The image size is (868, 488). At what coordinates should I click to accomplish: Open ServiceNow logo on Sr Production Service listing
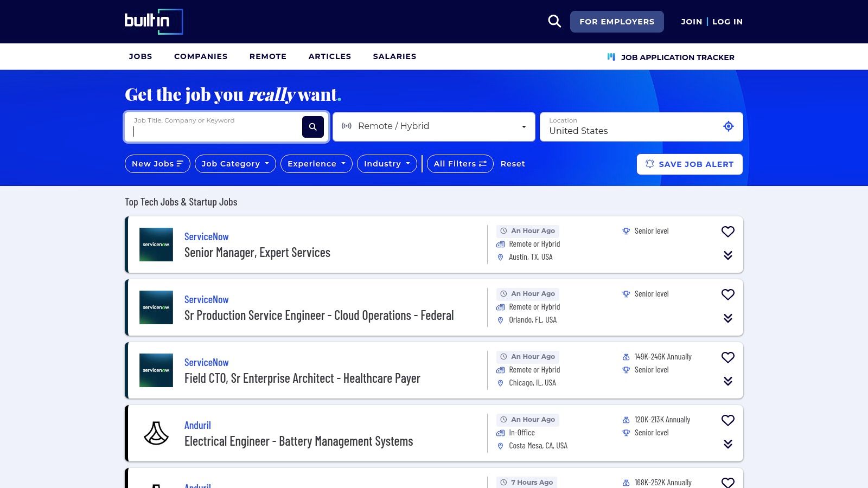[x=156, y=307]
